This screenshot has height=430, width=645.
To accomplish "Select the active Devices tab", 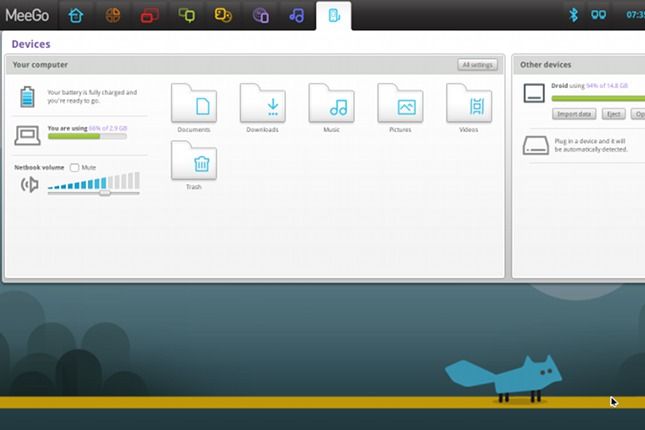I will pyautogui.click(x=333, y=15).
